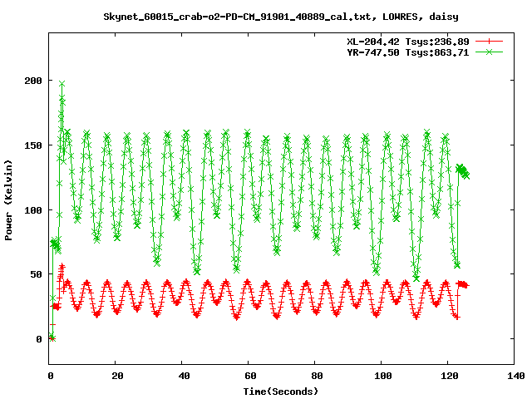Click x-axis tick label 100

tap(382, 376)
